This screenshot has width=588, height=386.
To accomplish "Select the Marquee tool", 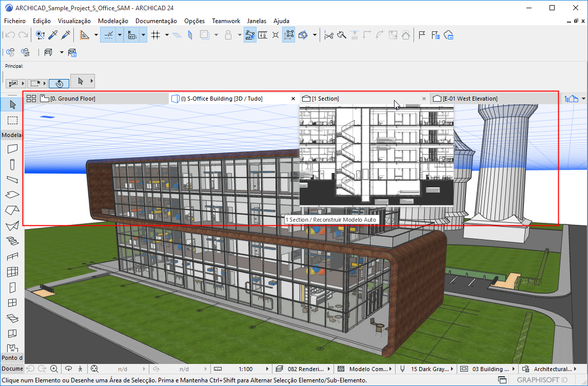I will click(12, 120).
